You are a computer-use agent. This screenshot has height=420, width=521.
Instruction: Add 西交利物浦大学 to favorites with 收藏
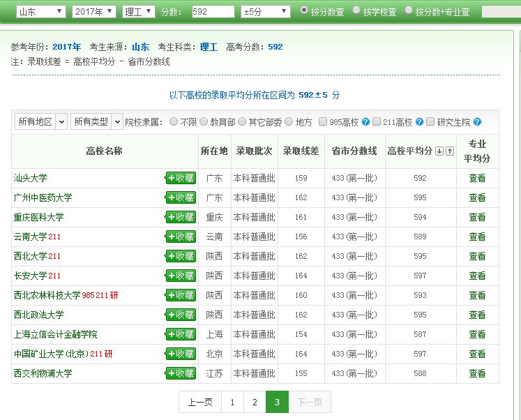tap(181, 373)
